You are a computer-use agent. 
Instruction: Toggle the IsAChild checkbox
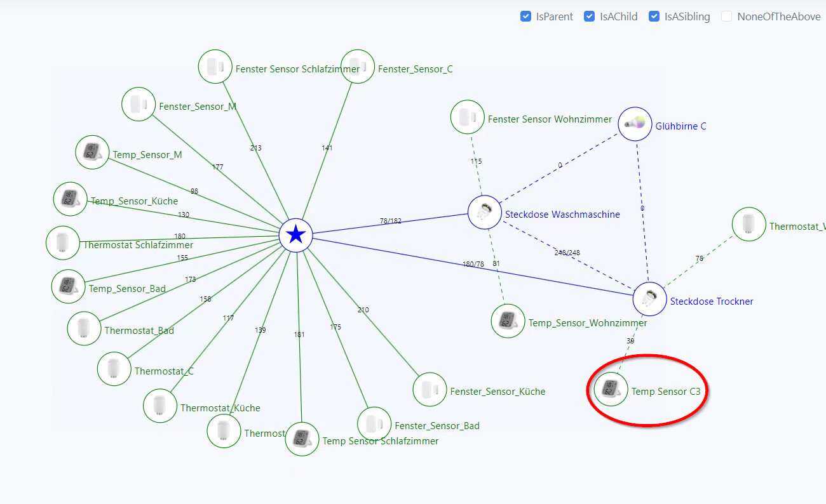pos(589,17)
